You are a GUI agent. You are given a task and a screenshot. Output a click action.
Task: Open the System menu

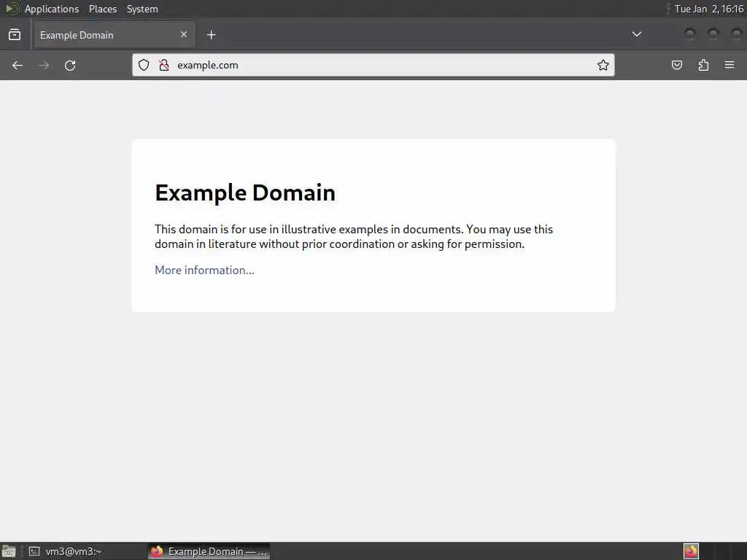pos(142,9)
